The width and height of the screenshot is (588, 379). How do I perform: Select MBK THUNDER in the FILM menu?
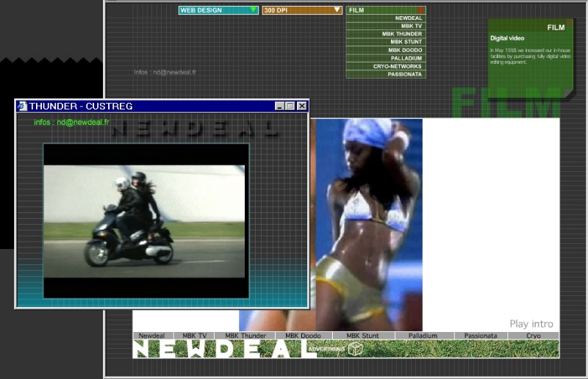coord(386,34)
